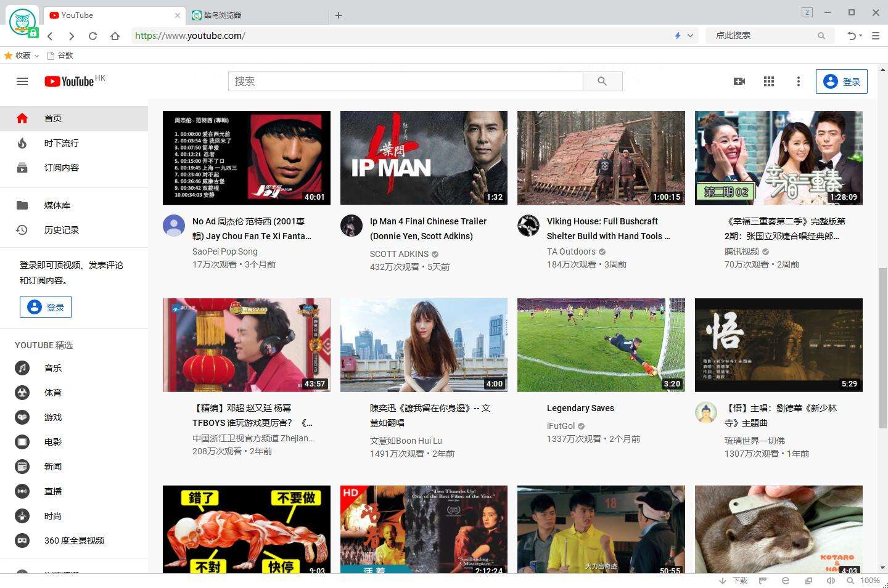This screenshot has height=588, width=888.
Task: Click the address bar URL field
Action: (x=401, y=36)
